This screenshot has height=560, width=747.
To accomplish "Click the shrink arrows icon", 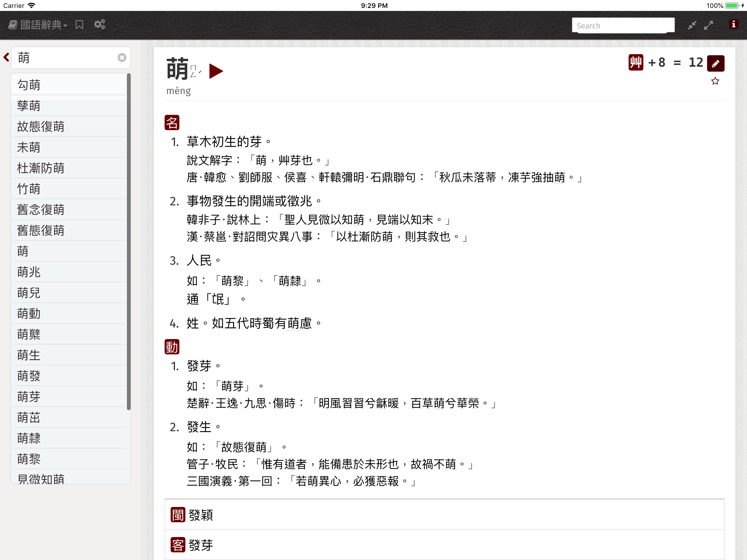I will (x=692, y=25).
